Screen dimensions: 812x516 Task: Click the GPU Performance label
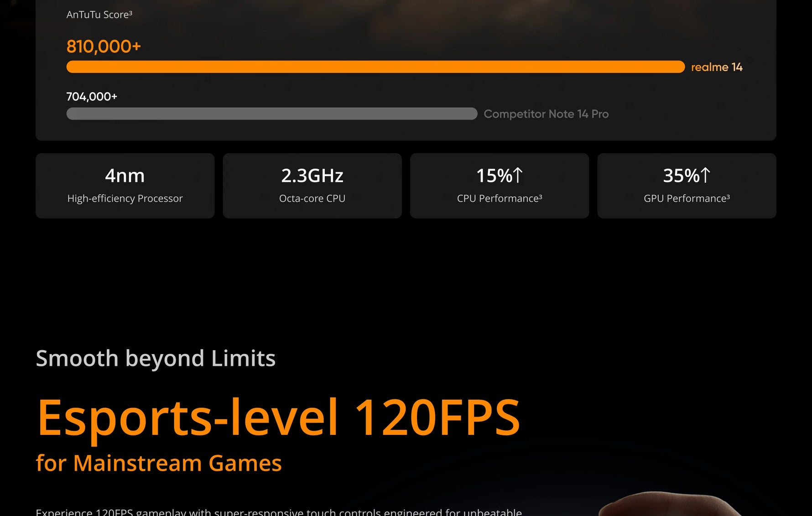click(687, 198)
